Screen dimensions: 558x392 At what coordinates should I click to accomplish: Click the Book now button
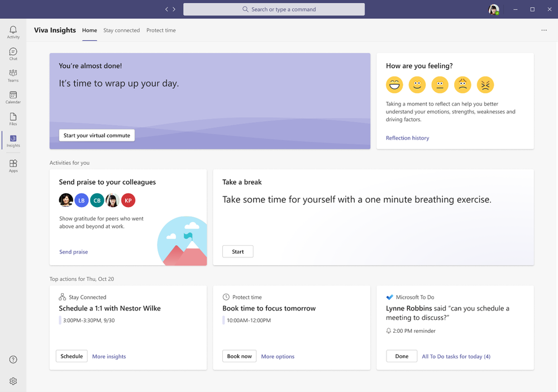(239, 356)
